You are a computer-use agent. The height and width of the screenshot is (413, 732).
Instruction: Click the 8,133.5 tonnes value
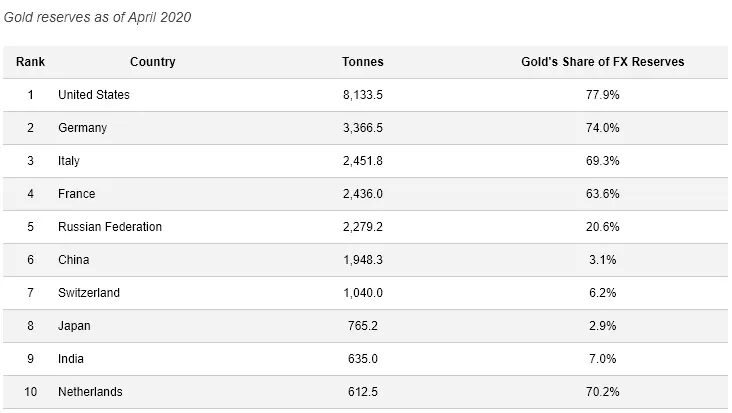[362, 95]
